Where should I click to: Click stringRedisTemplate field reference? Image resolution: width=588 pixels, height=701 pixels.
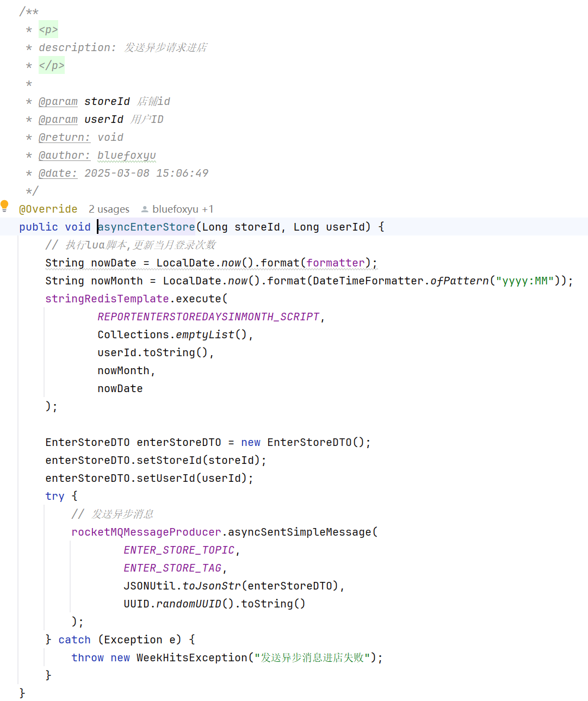tap(107, 299)
